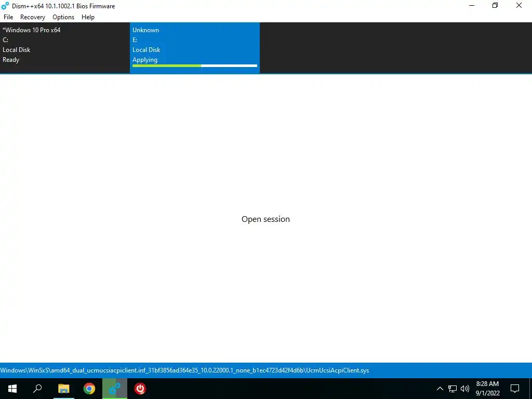Open taskbar Search
The width and height of the screenshot is (532, 399).
pos(37,389)
